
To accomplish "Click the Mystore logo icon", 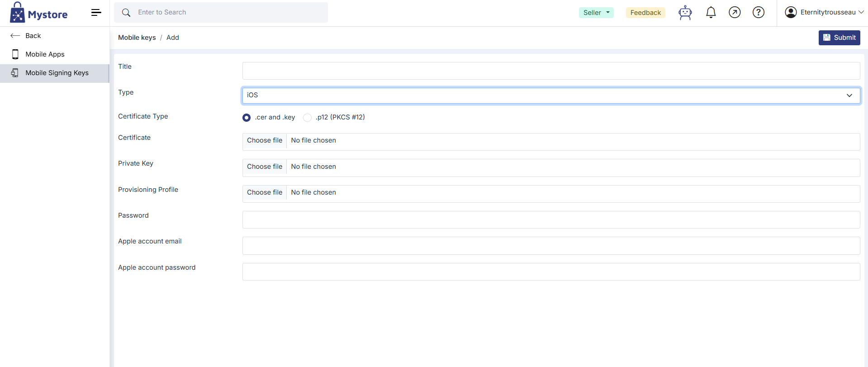I will (18, 13).
